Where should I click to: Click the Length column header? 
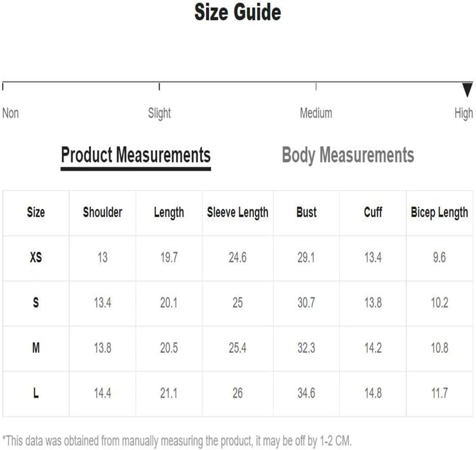coord(169,212)
